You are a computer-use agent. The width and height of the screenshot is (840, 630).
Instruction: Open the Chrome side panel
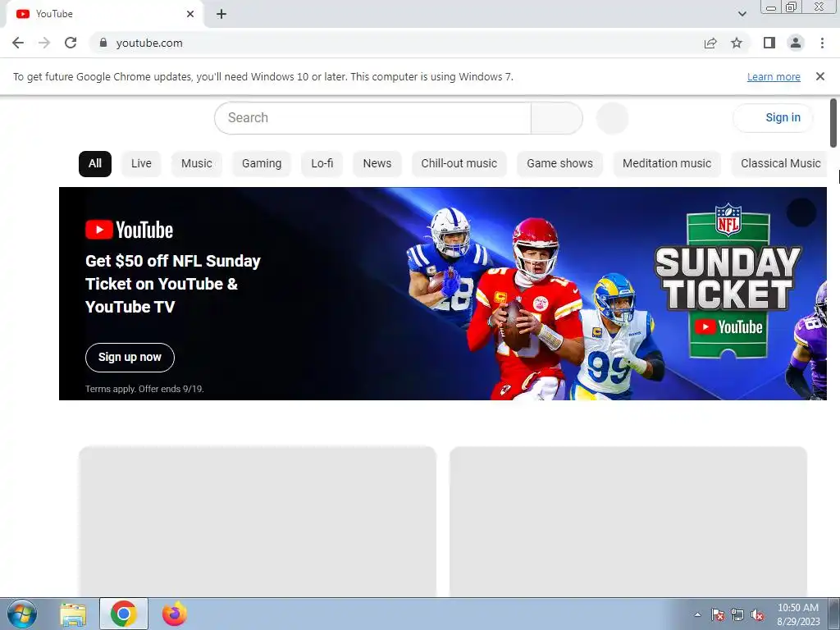click(x=769, y=43)
